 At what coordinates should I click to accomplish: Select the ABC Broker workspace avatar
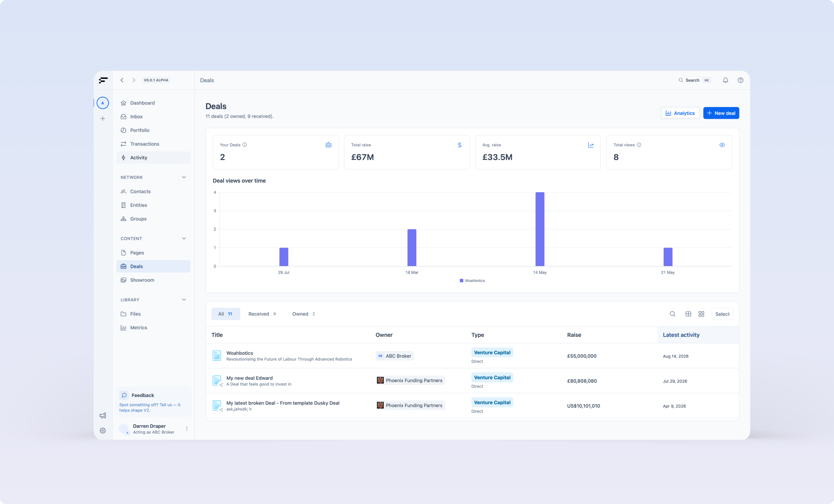tap(102, 103)
